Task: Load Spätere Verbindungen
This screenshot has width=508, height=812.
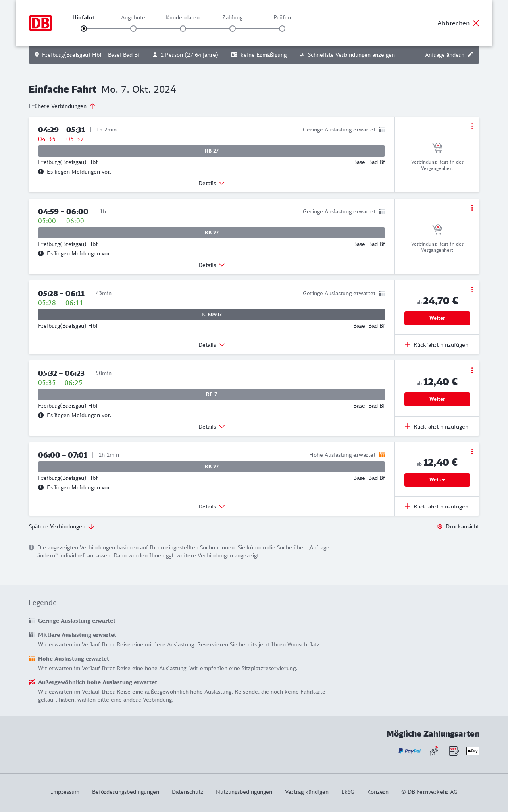Action: pyautogui.click(x=61, y=526)
